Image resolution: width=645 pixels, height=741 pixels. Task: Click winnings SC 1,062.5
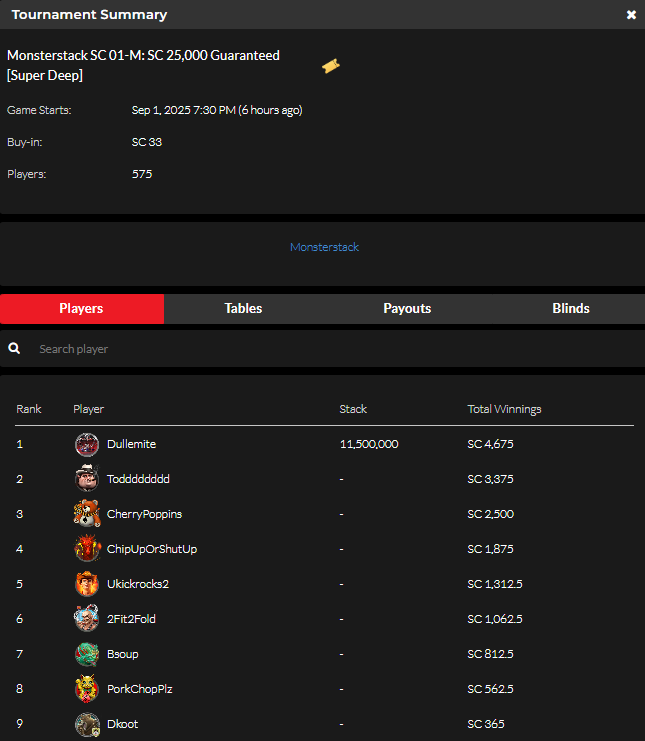pyautogui.click(x=495, y=619)
